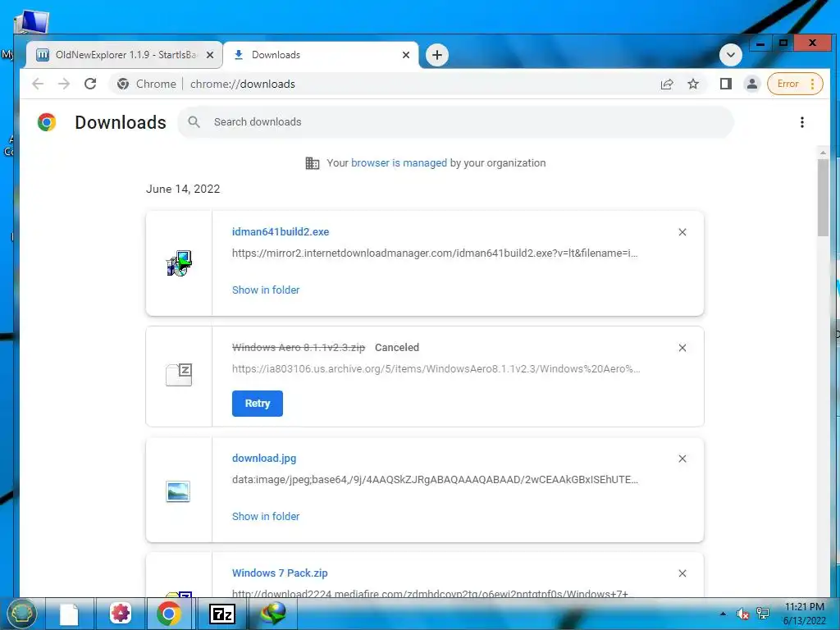
Task: Click the Windows Aero zip file icon
Action: pos(179,374)
